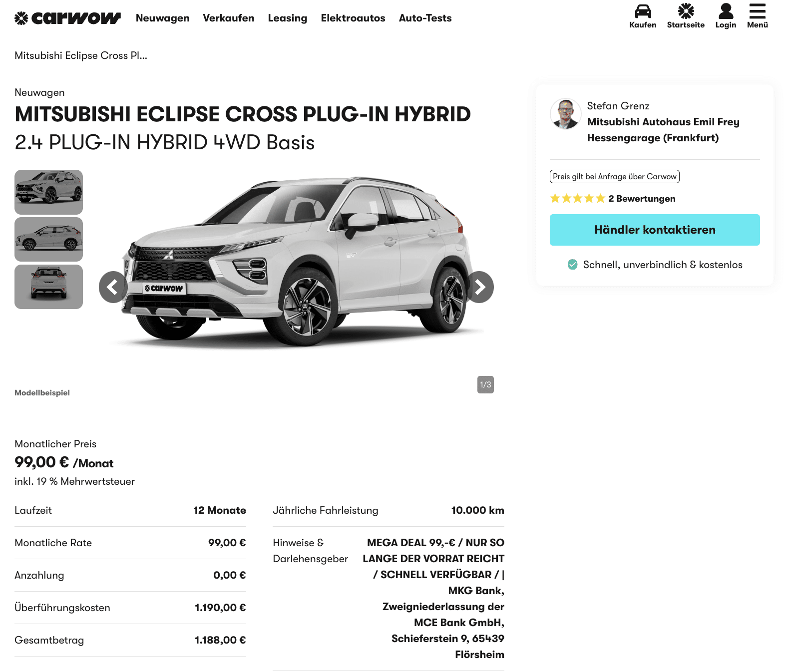This screenshot has height=672, width=785.
Task: Open Auto-Tests navigation item
Action: (425, 18)
